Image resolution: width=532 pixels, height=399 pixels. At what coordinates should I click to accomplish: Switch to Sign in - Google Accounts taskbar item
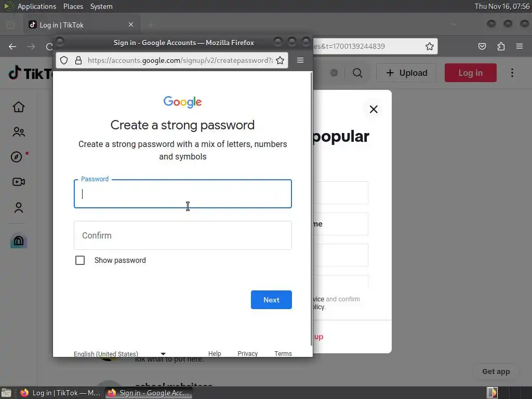(149, 393)
